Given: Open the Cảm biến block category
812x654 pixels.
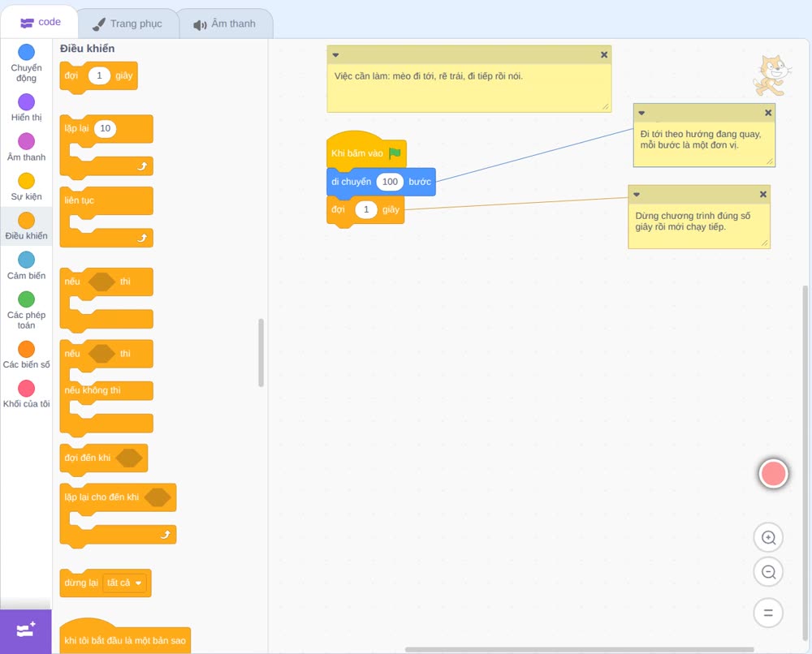Looking at the screenshot, I should [26, 265].
